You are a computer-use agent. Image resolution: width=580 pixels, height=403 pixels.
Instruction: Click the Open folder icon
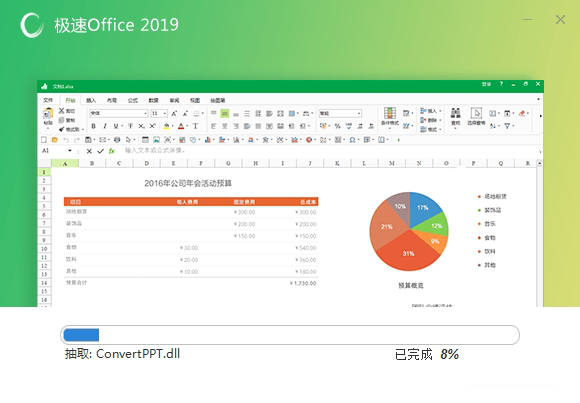tap(55, 140)
